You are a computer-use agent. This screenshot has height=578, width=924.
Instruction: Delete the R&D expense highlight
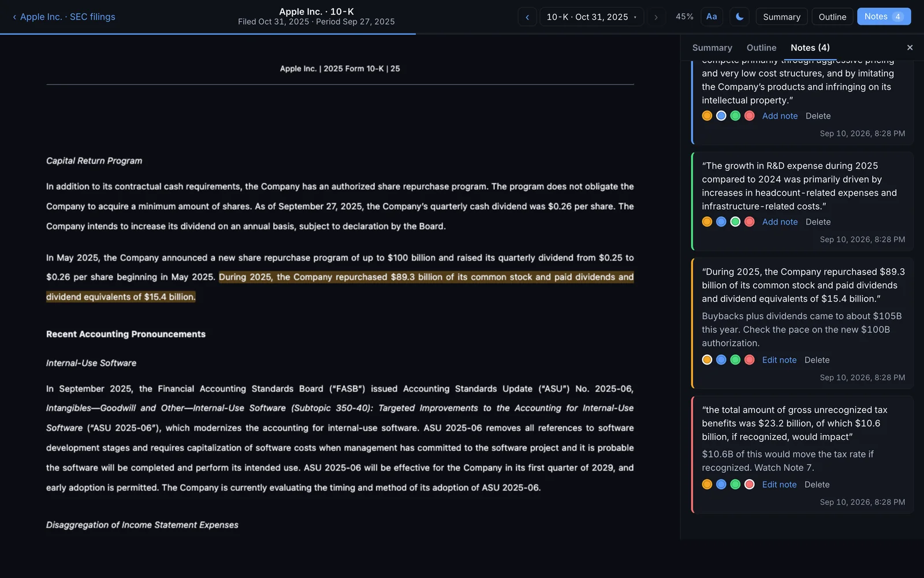click(818, 222)
